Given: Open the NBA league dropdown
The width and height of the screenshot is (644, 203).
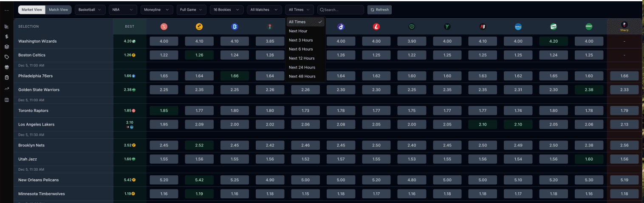Looking at the screenshot, I should (123, 9).
